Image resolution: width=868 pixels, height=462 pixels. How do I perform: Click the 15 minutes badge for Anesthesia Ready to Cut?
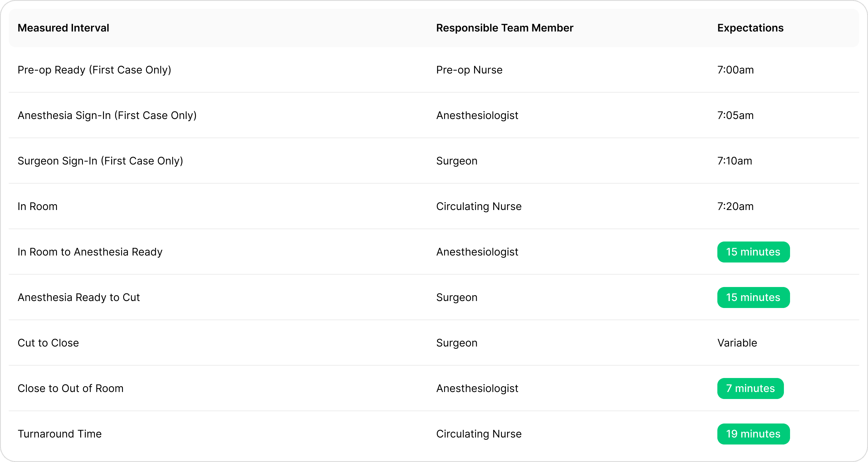(x=753, y=297)
